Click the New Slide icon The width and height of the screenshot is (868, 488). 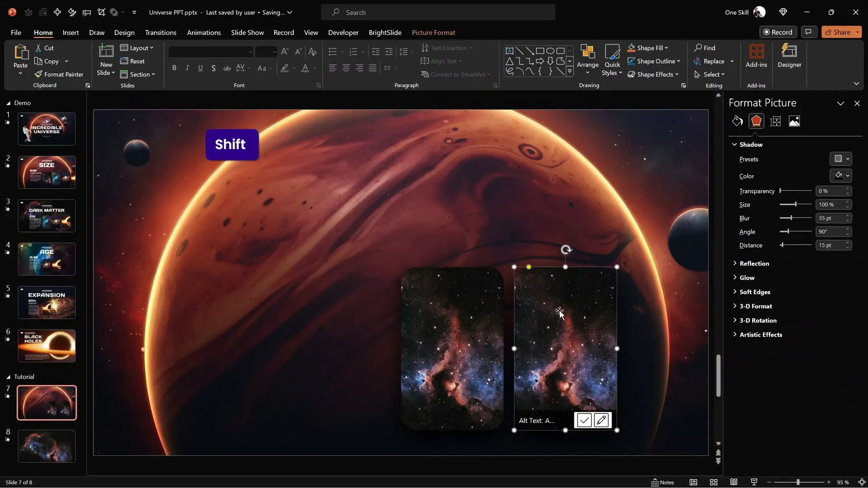coord(106,52)
